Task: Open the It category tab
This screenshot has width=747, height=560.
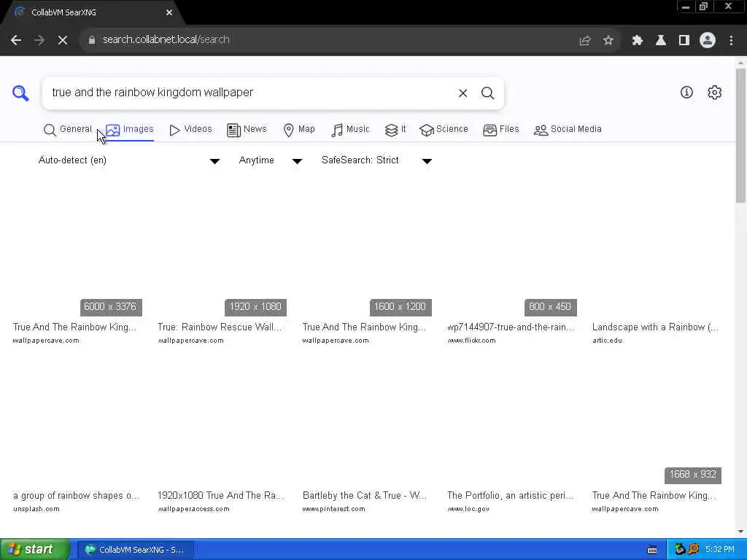Action: pyautogui.click(x=395, y=130)
